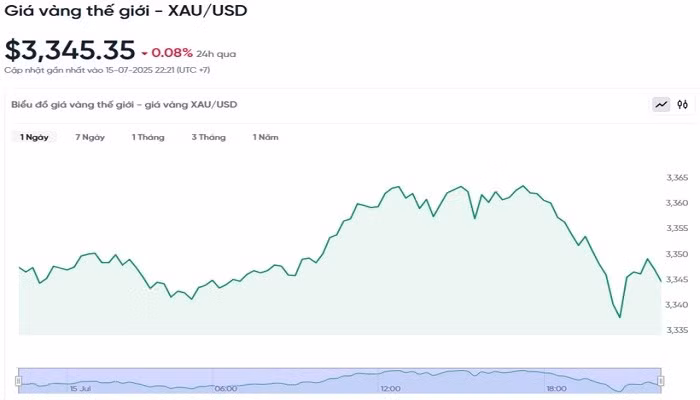This screenshot has width=700, height=400.
Task: Click the 0.08% change percentage
Action: point(170,53)
